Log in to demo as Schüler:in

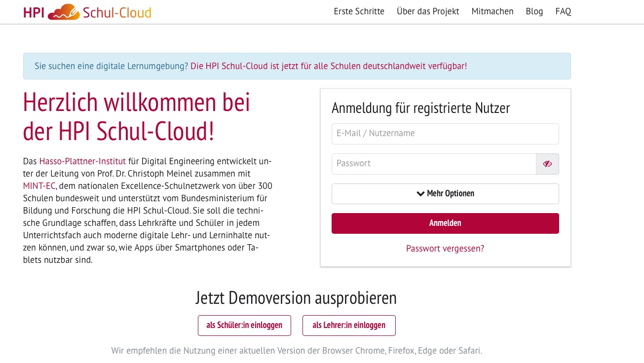coord(244,326)
